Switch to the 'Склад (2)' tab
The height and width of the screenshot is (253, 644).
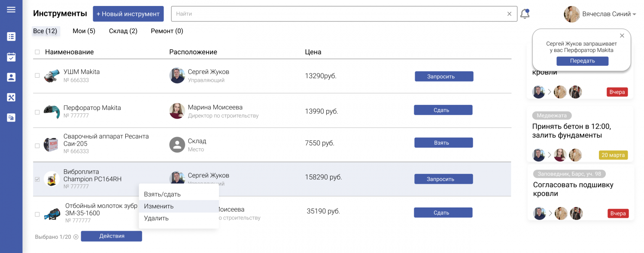[123, 31]
